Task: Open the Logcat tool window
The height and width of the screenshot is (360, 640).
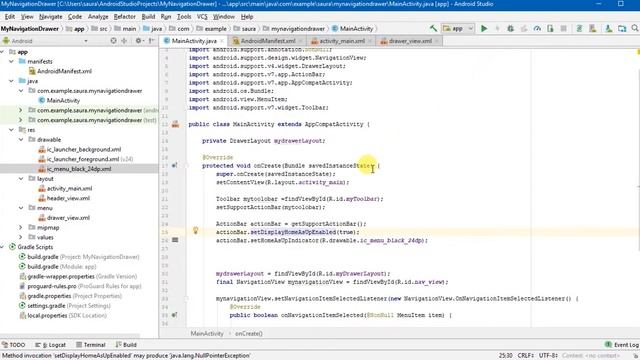Action: tap(50, 345)
